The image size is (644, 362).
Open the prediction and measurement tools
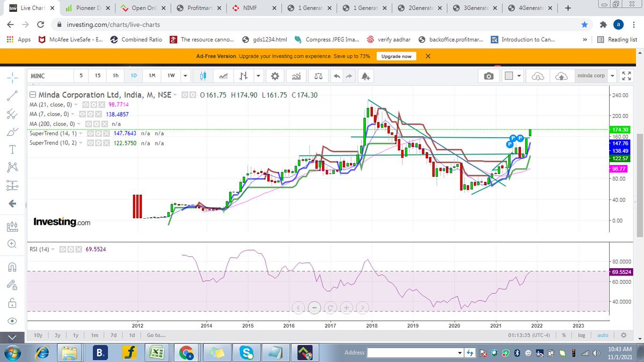12,185
